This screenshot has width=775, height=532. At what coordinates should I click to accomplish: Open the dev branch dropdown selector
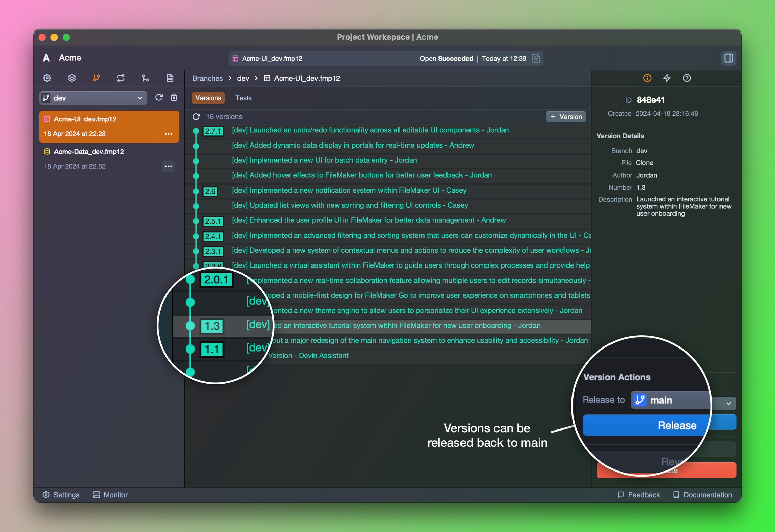tap(93, 98)
